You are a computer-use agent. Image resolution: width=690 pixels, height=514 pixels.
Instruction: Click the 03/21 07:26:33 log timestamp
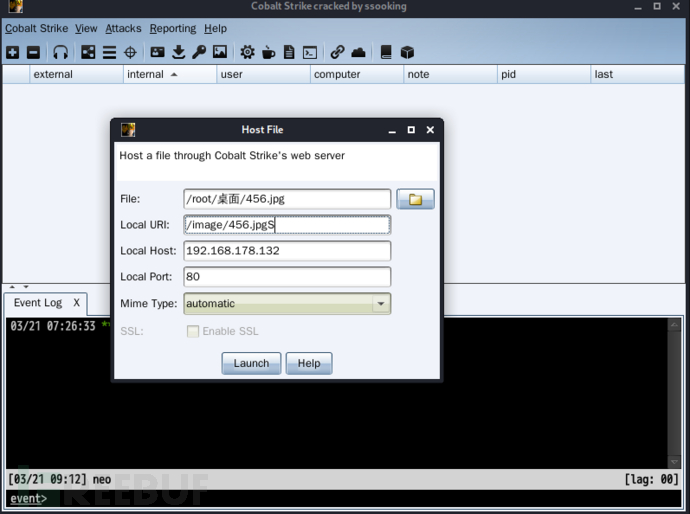53,326
